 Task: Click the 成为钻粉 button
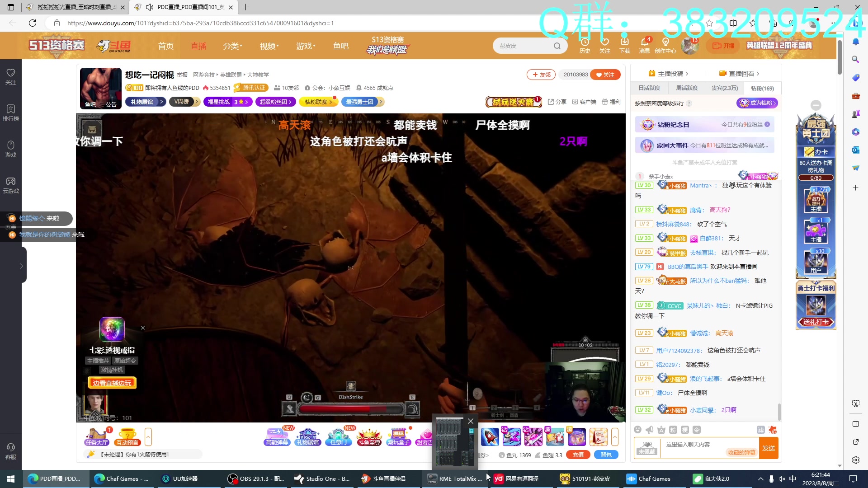point(757,103)
